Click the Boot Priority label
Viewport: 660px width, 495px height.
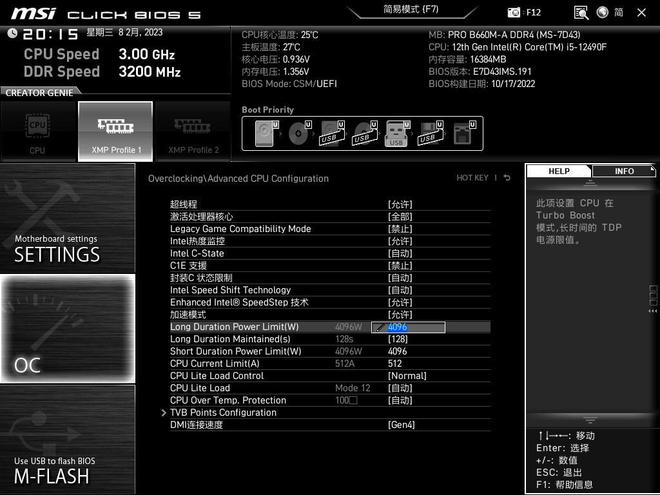coord(268,110)
